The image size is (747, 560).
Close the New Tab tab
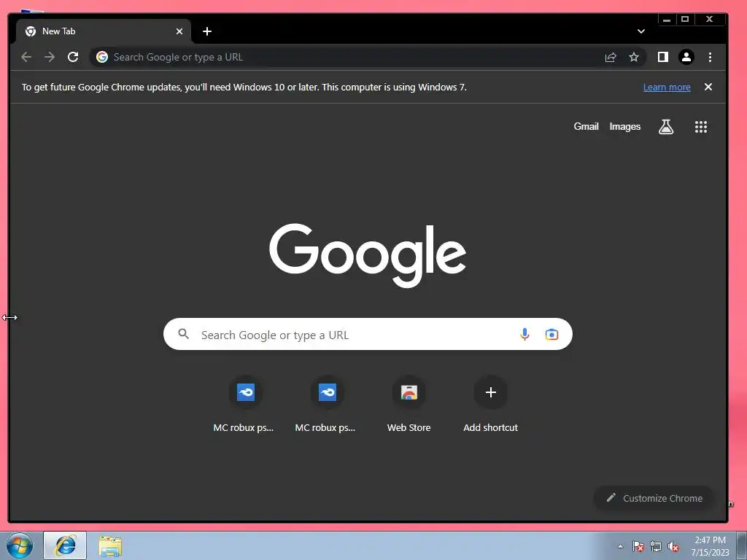[179, 31]
